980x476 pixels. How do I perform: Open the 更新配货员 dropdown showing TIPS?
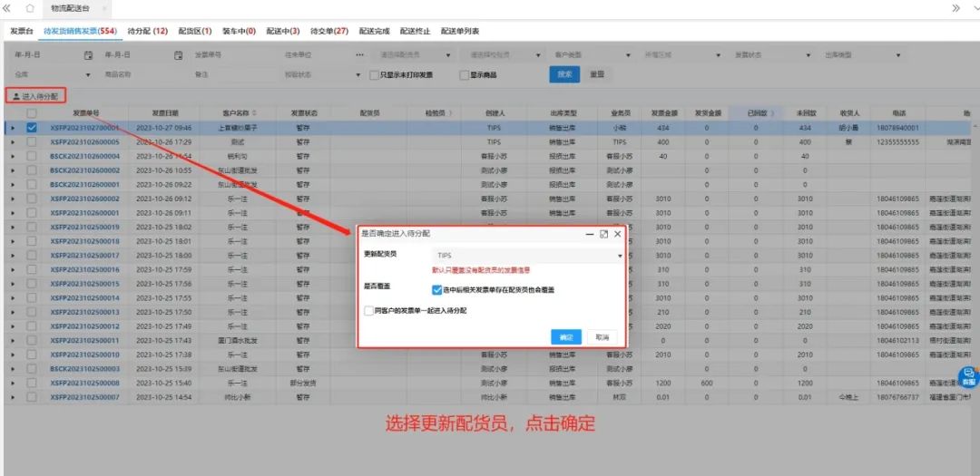click(x=528, y=257)
